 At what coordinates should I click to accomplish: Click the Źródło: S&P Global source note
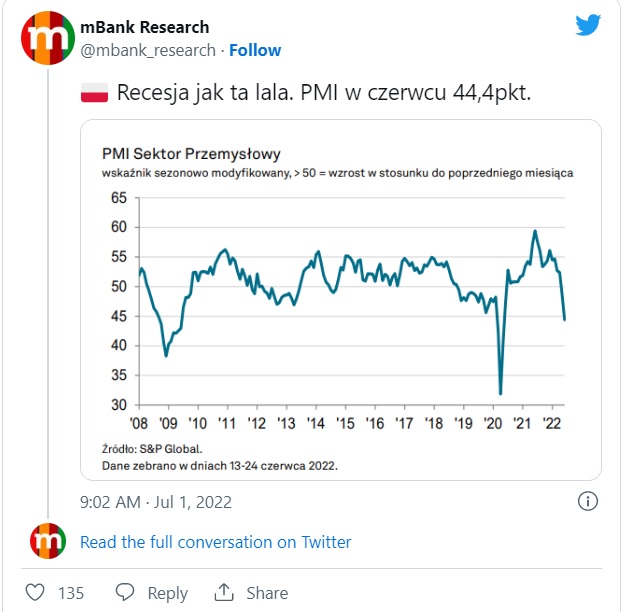[x=152, y=448]
